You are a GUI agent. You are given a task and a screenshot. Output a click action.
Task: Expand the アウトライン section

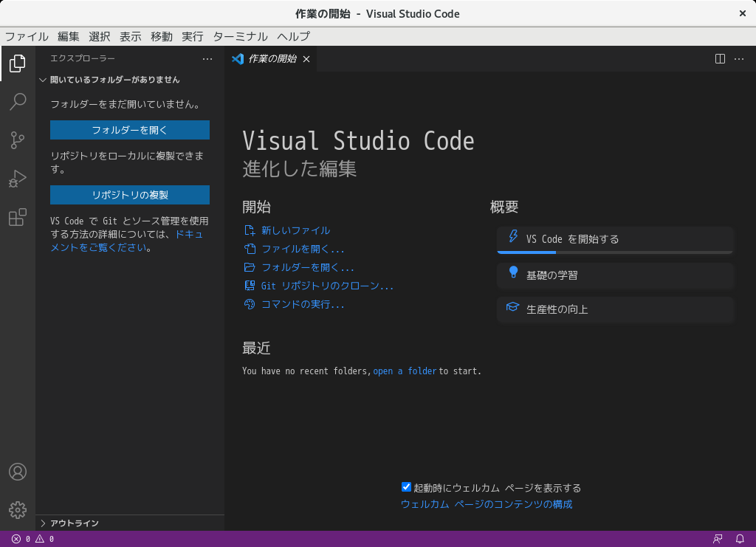point(130,523)
